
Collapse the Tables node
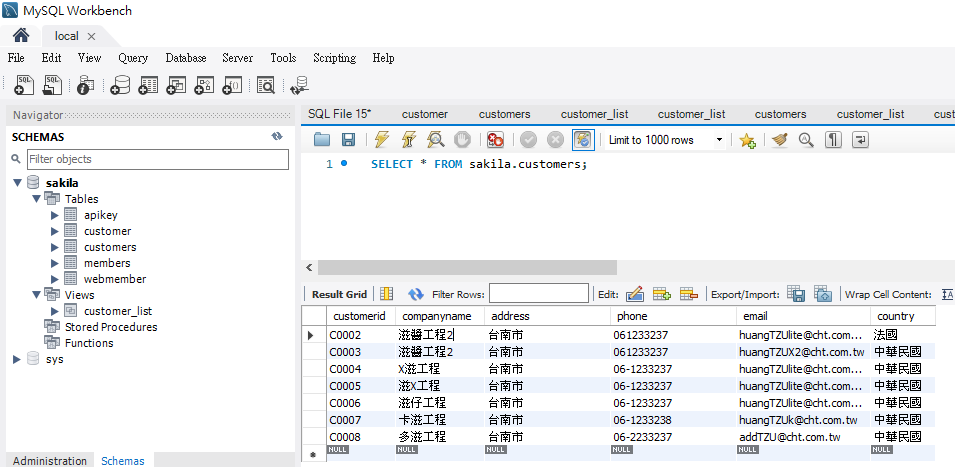(x=37, y=198)
